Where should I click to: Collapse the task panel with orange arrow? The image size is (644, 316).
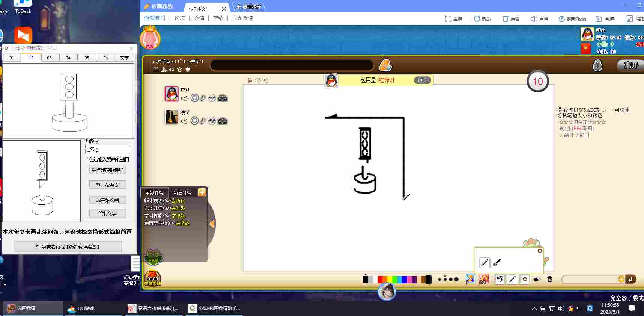[x=212, y=224]
